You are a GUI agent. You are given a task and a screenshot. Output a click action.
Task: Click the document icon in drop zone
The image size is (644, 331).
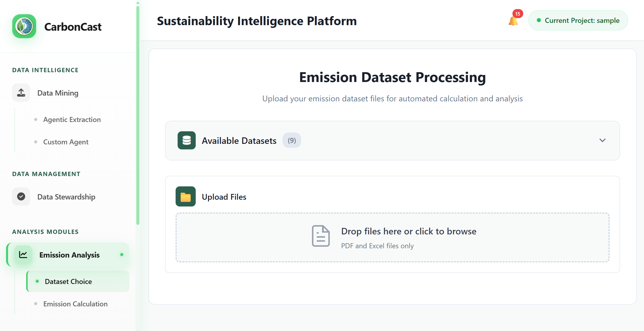321,236
